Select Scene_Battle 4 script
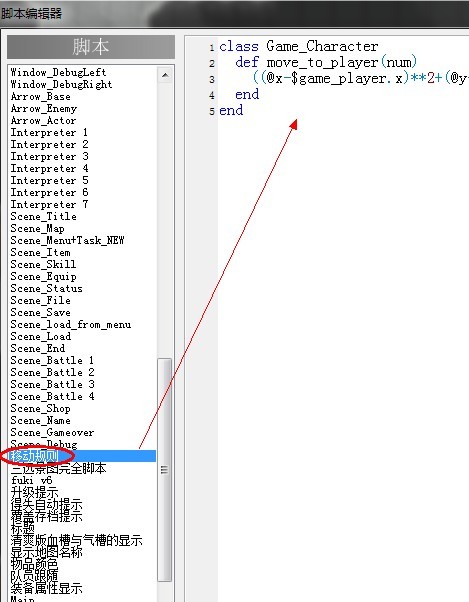The width and height of the screenshot is (469, 602). pos(53,396)
